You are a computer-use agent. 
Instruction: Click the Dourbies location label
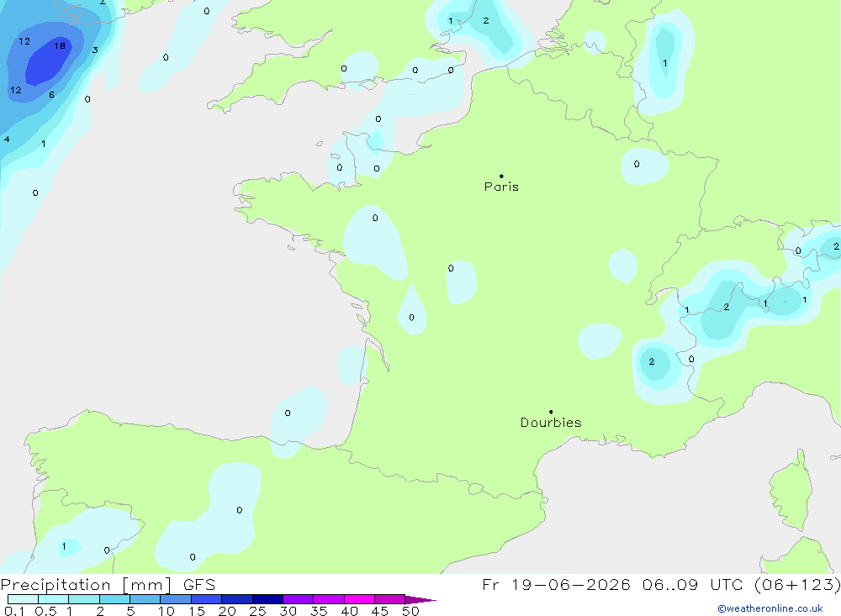(x=551, y=423)
